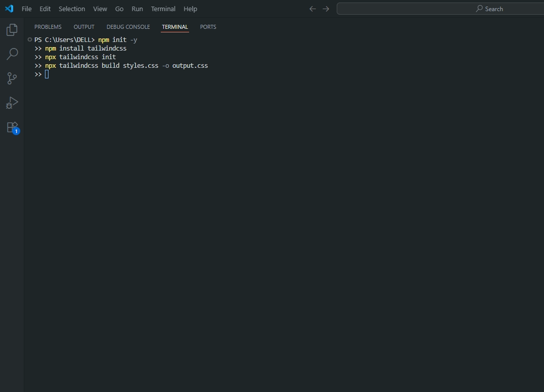Click the 'npm init -y' command text
Screen dimensions: 544x392
118,39
